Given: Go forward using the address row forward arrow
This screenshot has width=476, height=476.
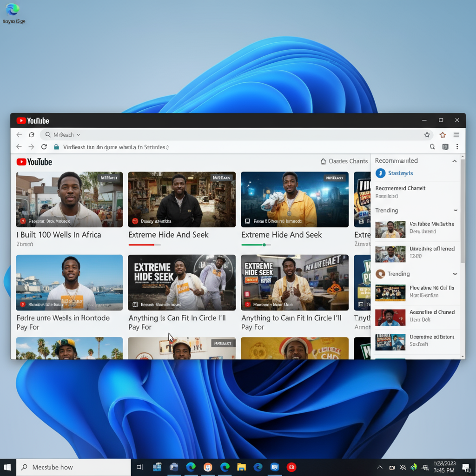Looking at the screenshot, I should pos(31,147).
